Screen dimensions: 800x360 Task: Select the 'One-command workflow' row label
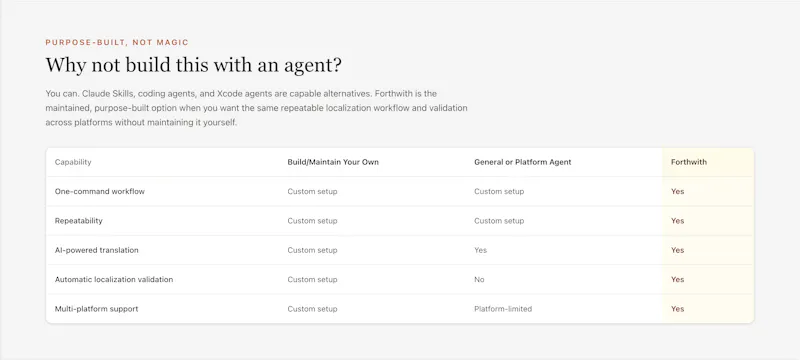click(99, 191)
